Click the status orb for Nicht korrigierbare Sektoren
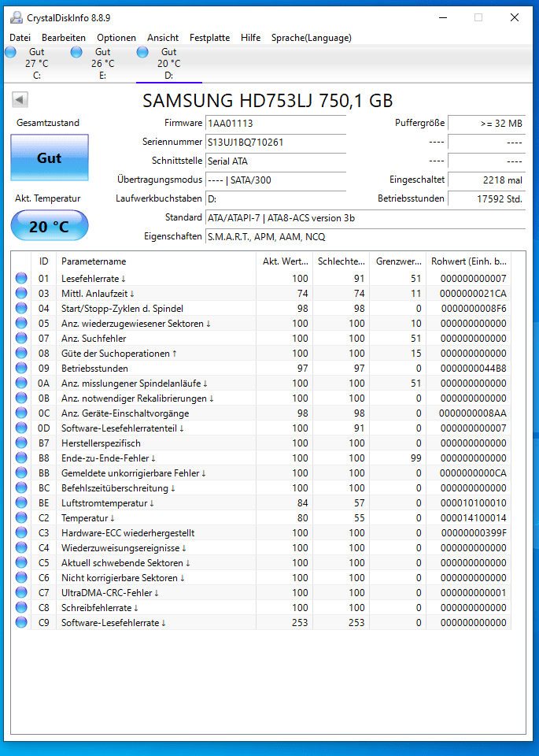Viewport: 539px width, 756px height. pos(21,577)
